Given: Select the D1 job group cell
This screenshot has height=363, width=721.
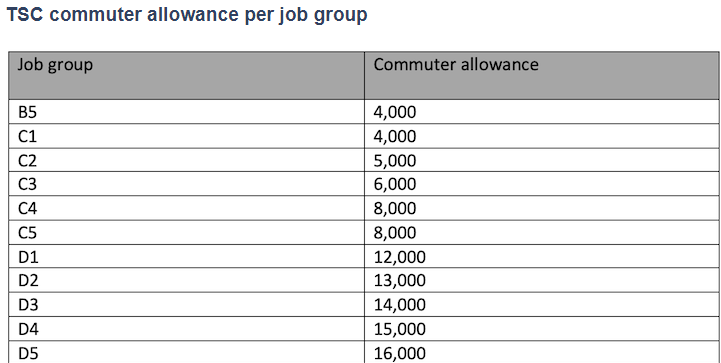Looking at the screenshot, I should point(186,256).
